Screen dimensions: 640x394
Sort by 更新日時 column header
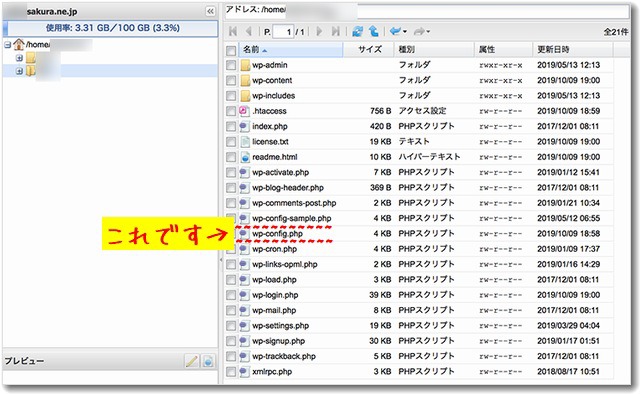573,50
